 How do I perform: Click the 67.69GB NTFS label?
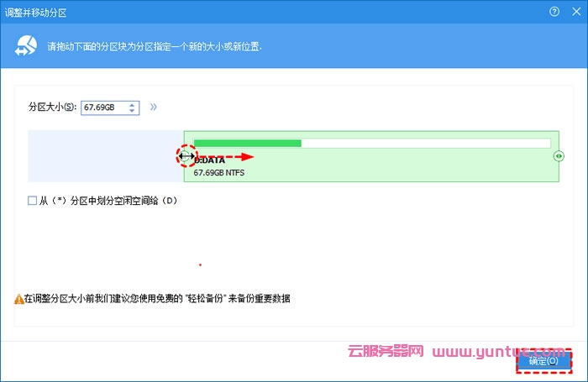click(223, 173)
